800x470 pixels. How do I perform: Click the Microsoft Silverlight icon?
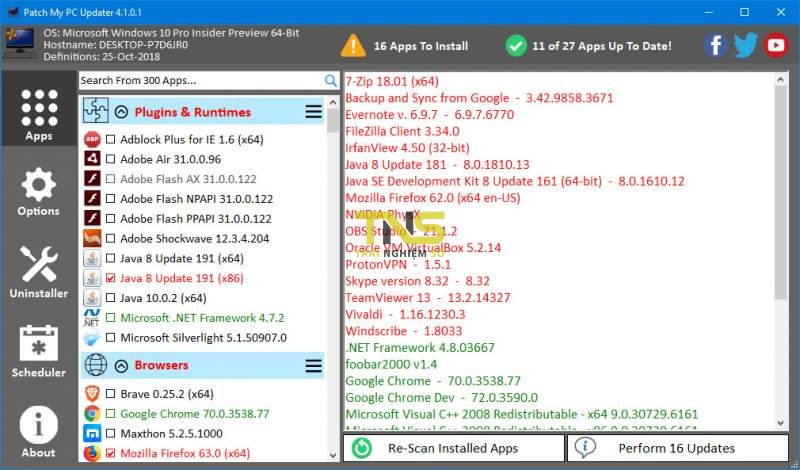[92, 337]
